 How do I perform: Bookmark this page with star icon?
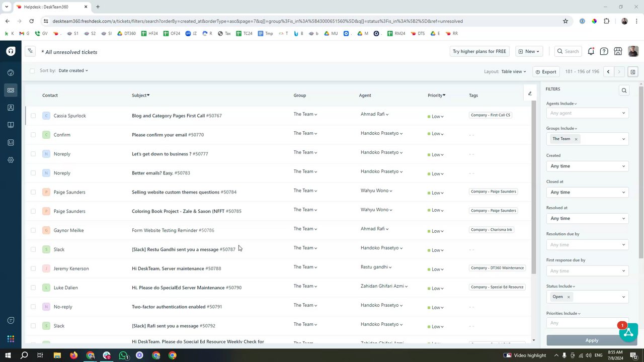coord(566,21)
